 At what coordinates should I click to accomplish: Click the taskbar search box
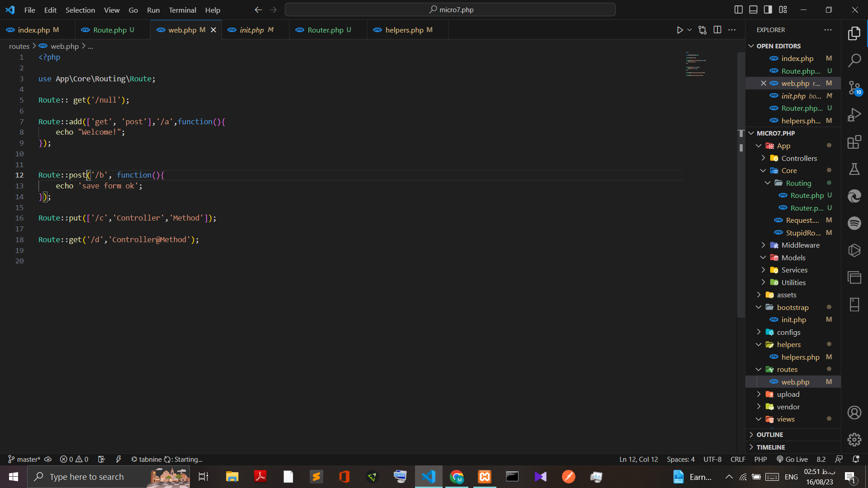(x=108, y=477)
